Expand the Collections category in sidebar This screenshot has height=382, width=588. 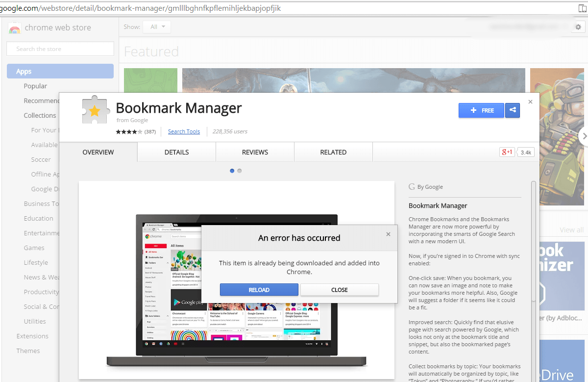(x=40, y=115)
